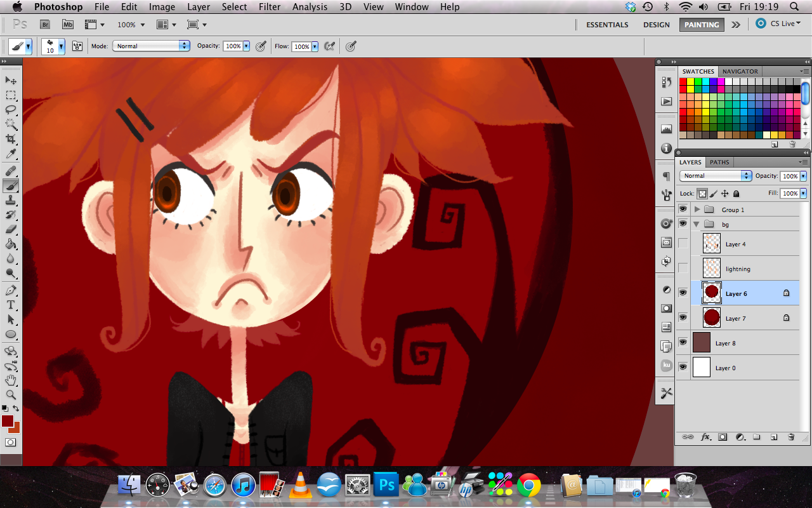This screenshot has width=812, height=508.
Task: Open the layer blend mode dropdown
Action: point(716,176)
